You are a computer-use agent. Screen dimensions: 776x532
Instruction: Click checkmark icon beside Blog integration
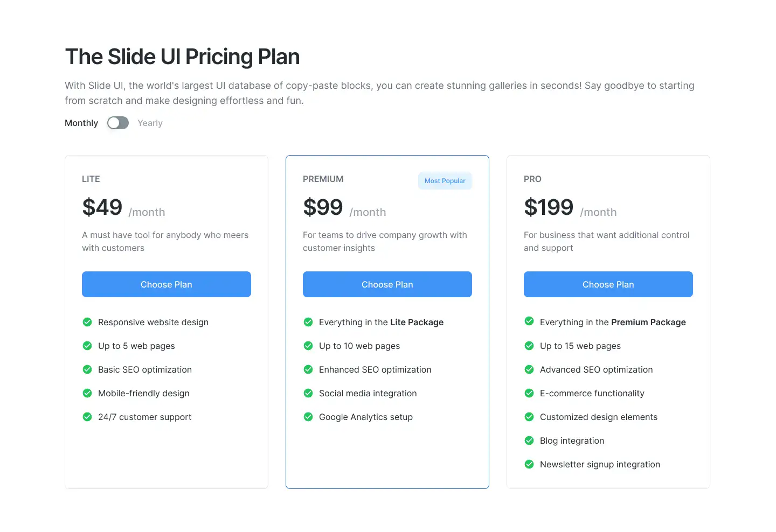[529, 440]
